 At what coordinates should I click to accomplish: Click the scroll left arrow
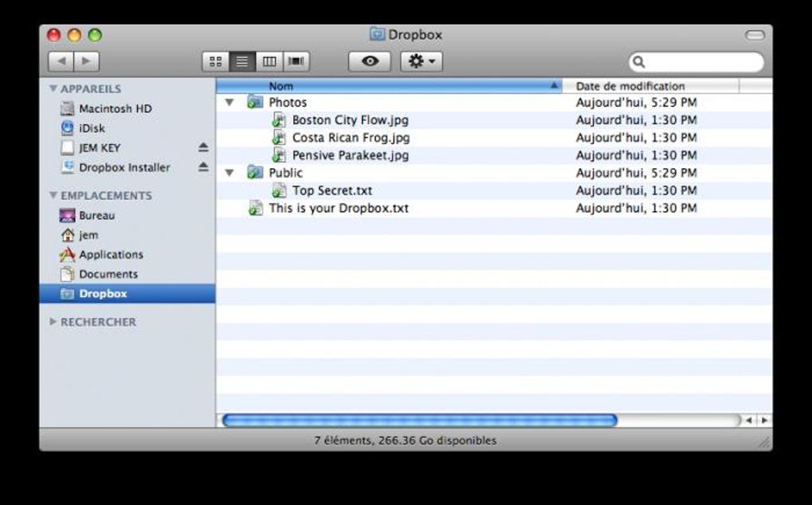(x=749, y=421)
